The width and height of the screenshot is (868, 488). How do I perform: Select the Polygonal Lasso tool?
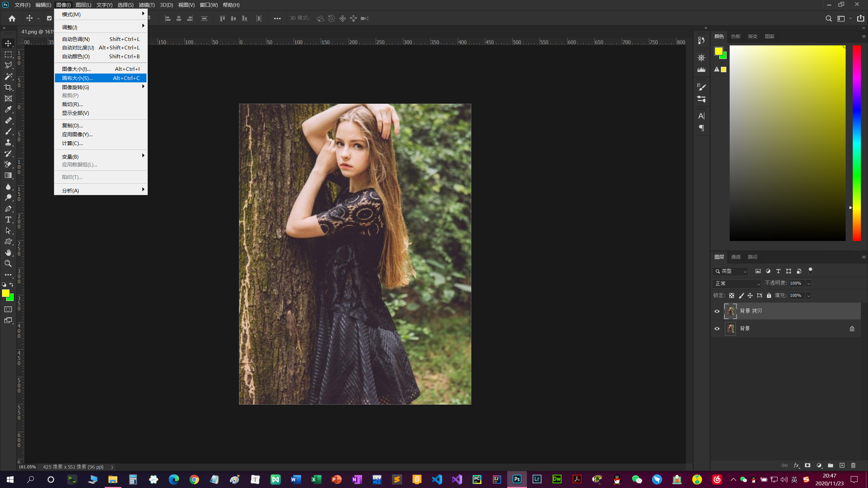(x=8, y=65)
